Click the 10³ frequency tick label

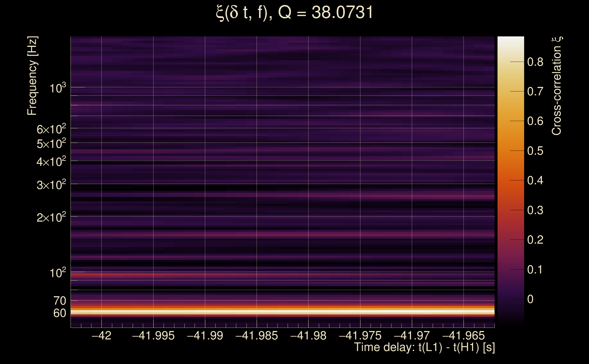pos(58,88)
